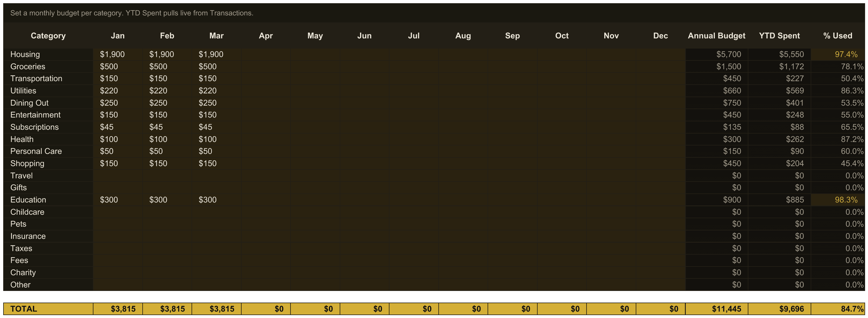Select Shopping's 45.4% used value

[x=852, y=164]
